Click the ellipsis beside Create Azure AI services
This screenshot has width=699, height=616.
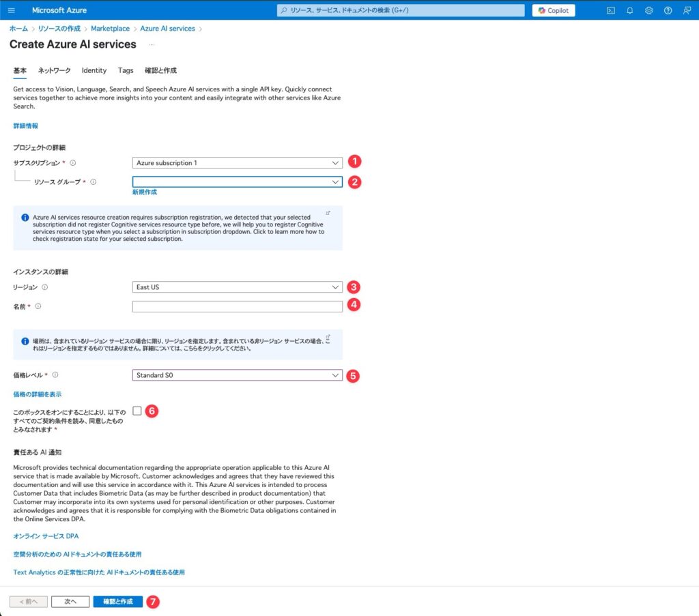click(x=152, y=44)
